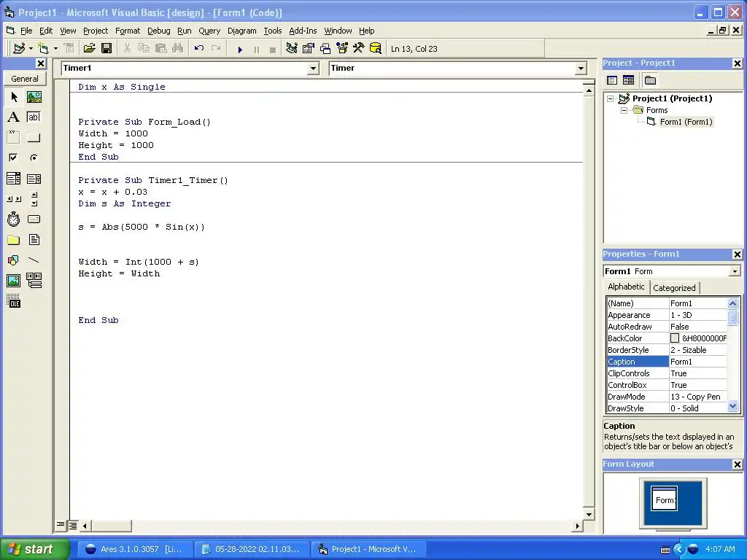Click the End stop icon in the toolbar

[273, 49]
